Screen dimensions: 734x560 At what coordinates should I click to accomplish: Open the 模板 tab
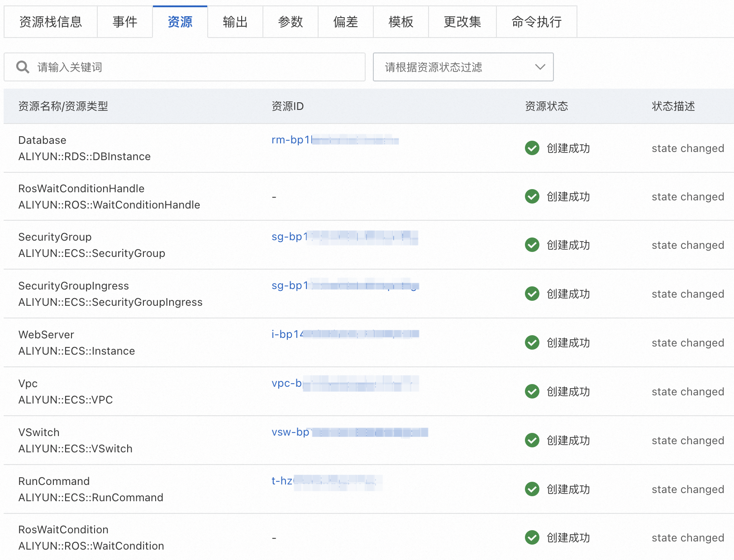[400, 22]
